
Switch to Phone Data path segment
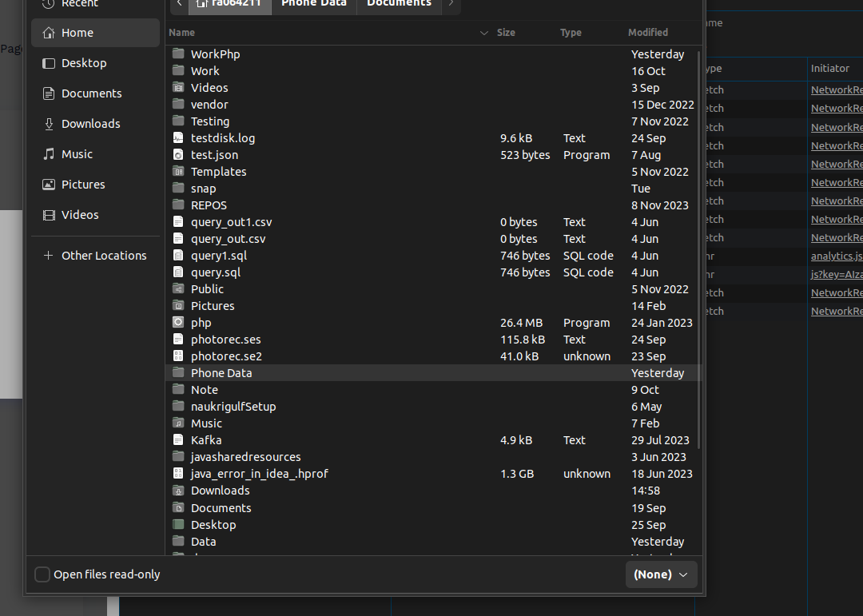(x=314, y=3)
